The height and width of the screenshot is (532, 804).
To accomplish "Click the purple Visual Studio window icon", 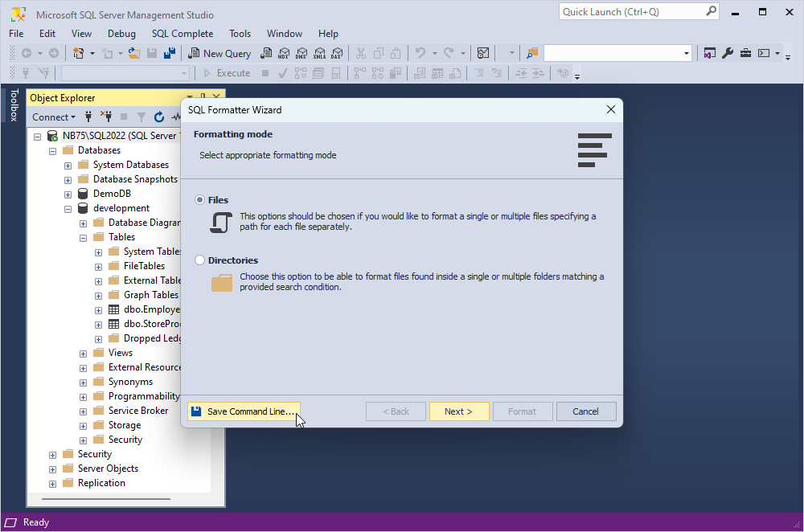I will pyautogui.click(x=710, y=53).
